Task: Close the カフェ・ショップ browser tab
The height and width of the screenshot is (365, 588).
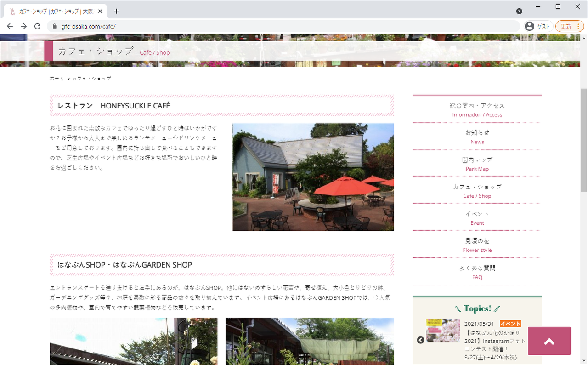Action: coord(100,11)
